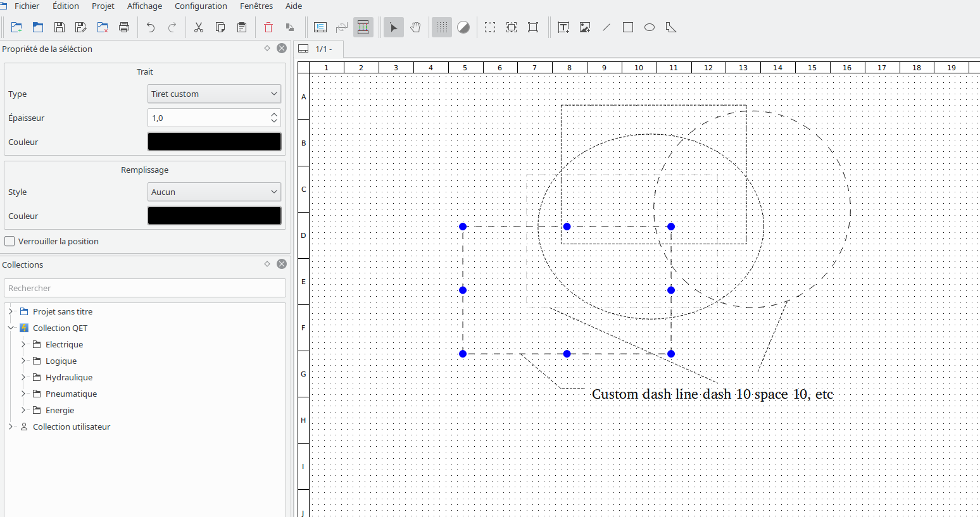The image size is (980, 517).
Task: Open the Aide menu
Action: coord(294,6)
